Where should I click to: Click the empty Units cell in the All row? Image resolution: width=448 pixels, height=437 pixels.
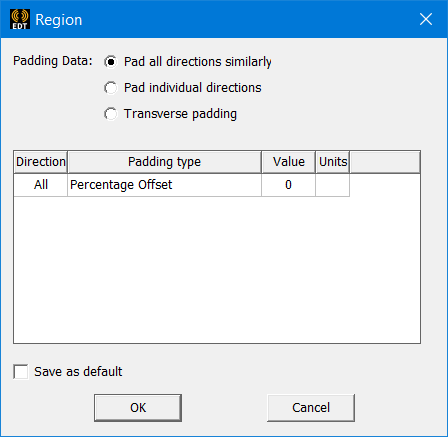click(332, 185)
